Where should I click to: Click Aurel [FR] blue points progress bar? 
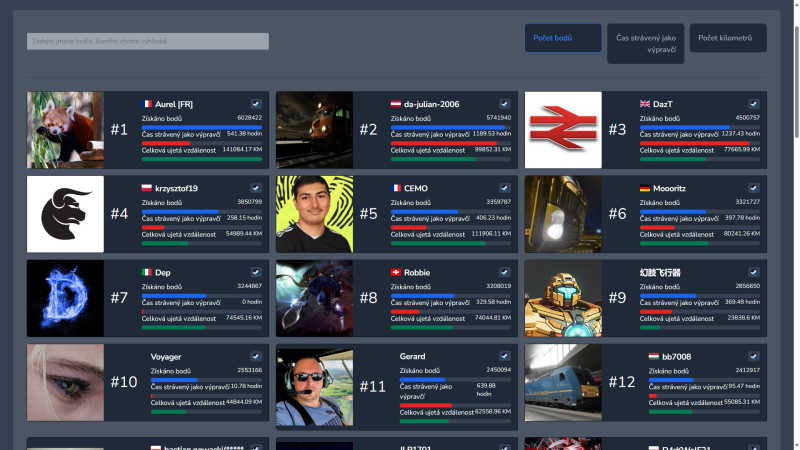point(202,127)
